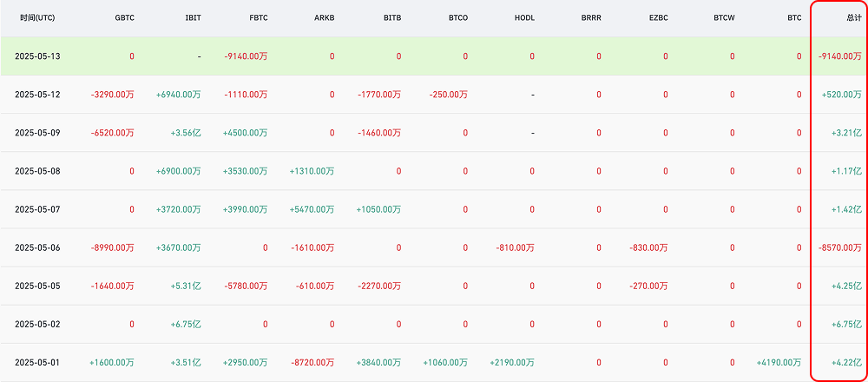
Task: Click the BTCW column header
Action: pyautogui.click(x=724, y=17)
